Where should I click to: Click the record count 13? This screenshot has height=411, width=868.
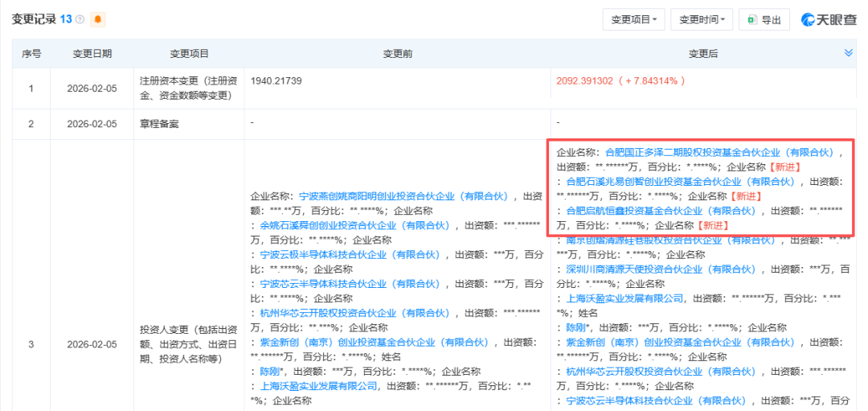click(x=66, y=19)
